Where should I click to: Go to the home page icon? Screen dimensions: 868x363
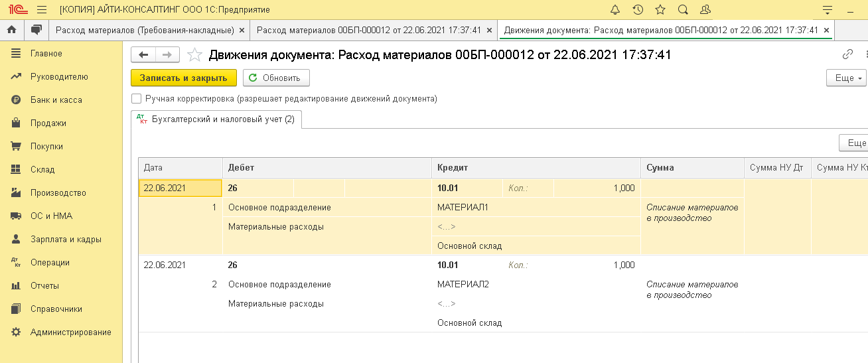pyautogui.click(x=11, y=30)
